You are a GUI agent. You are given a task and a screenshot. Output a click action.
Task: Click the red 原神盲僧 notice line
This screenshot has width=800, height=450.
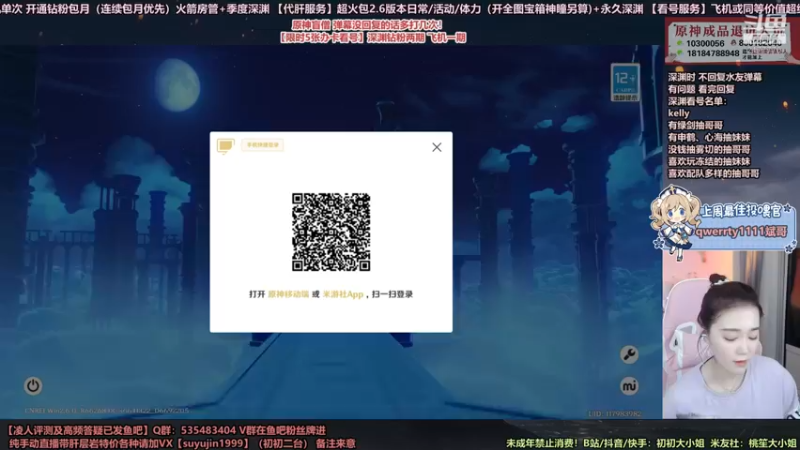tap(367, 25)
